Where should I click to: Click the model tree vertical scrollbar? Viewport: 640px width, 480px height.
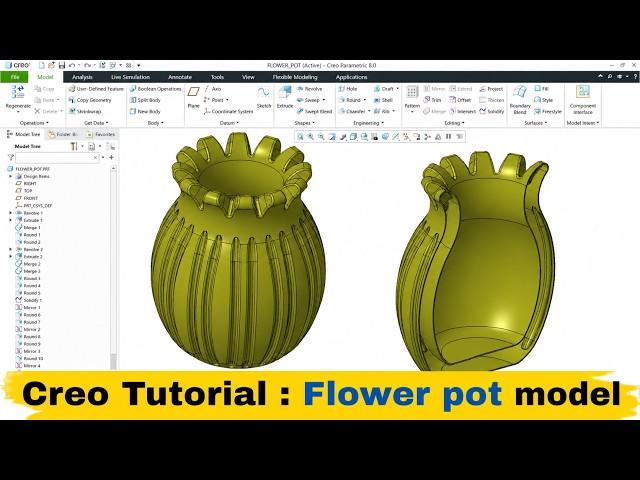click(x=113, y=267)
